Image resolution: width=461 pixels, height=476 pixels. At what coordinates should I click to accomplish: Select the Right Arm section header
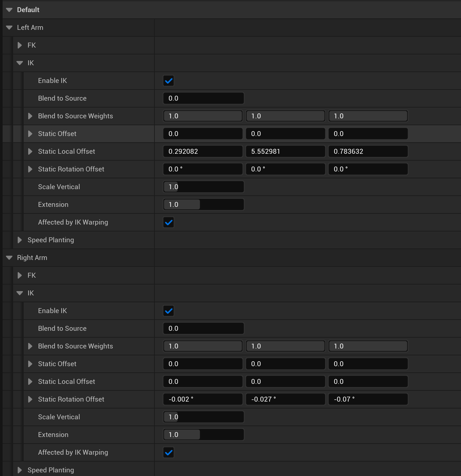pyautogui.click(x=32, y=258)
